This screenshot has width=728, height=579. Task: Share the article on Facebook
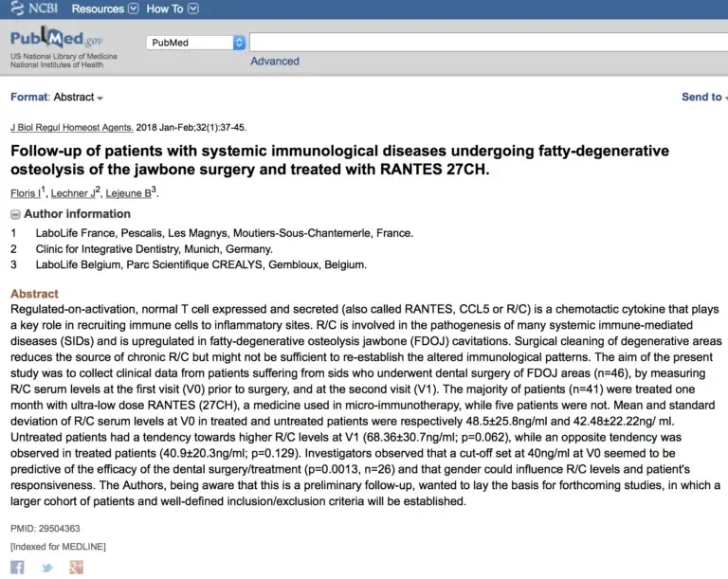point(17,567)
